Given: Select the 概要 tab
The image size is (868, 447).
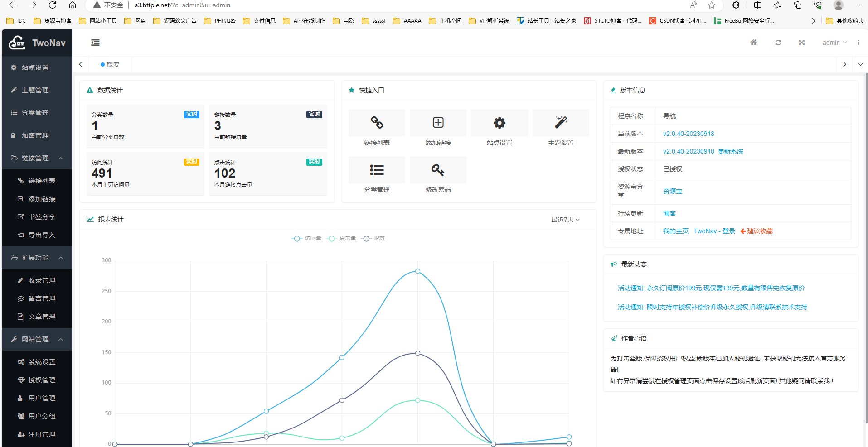Looking at the screenshot, I should point(110,64).
